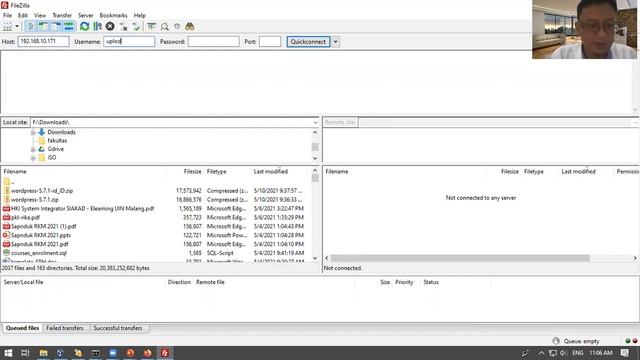Screen dimensions: 640x360
Task: Click PowerPoint icon of Sapnduk RKM 2021.pptx
Action: [7, 235]
